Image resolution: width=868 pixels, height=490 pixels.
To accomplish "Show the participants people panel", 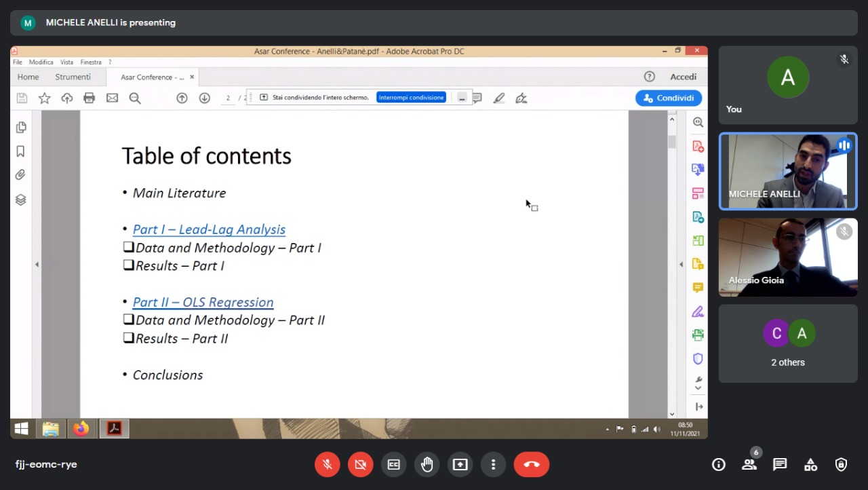I will (x=749, y=465).
